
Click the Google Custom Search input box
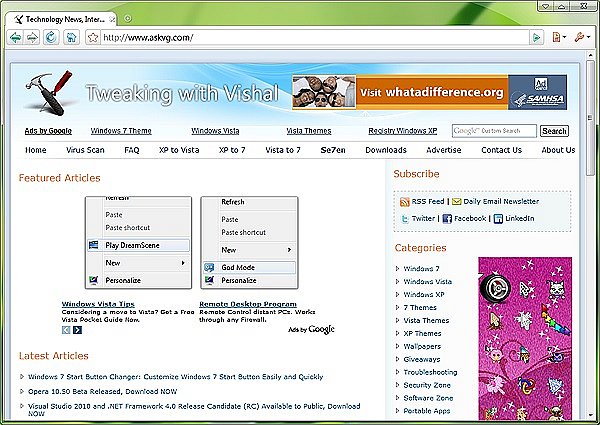pos(494,131)
